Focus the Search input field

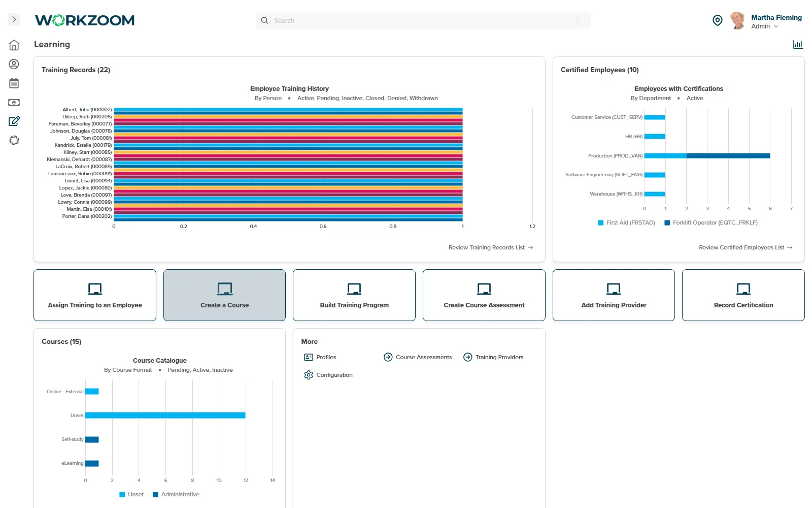click(x=423, y=20)
